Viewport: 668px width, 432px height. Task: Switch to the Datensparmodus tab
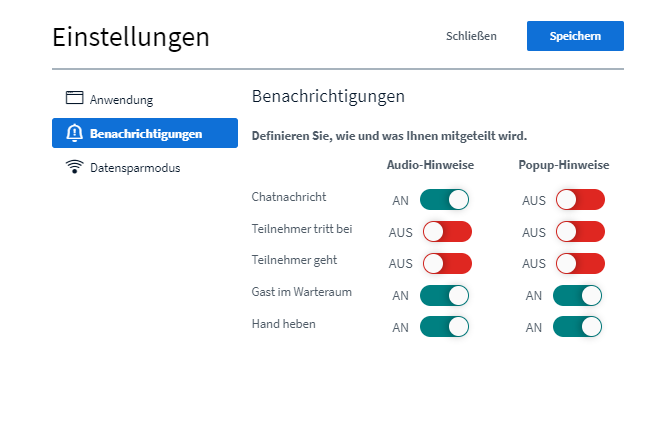click(134, 168)
